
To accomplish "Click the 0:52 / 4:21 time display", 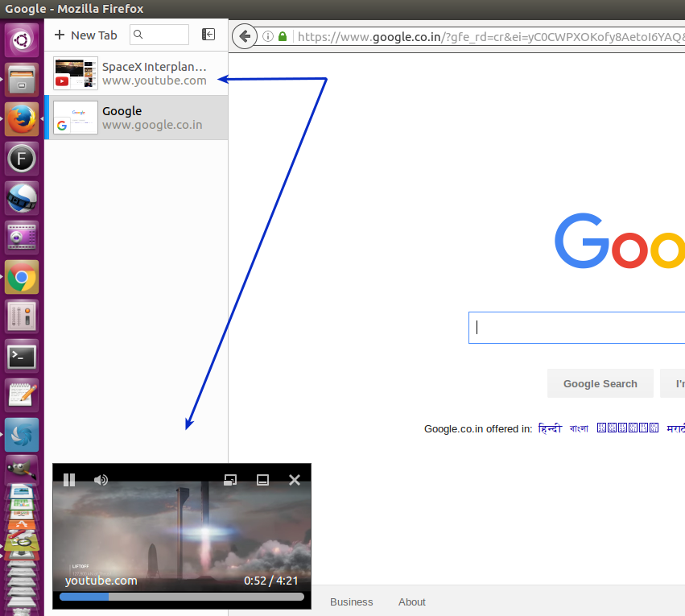I will coord(270,581).
